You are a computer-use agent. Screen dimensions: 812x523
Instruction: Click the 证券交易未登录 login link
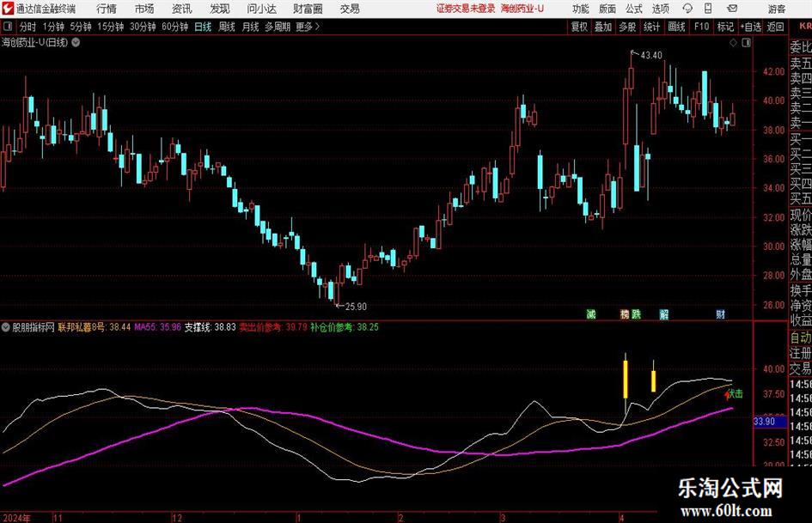(466, 9)
